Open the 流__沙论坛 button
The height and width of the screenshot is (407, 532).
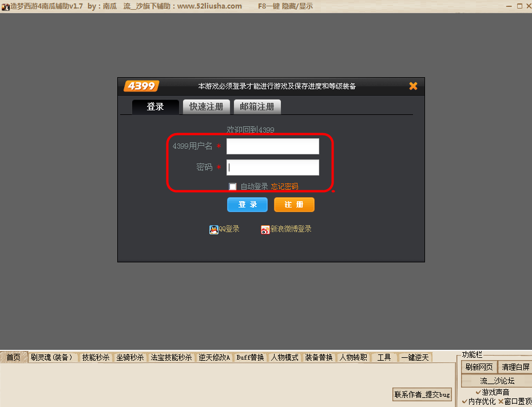pyautogui.click(x=497, y=381)
